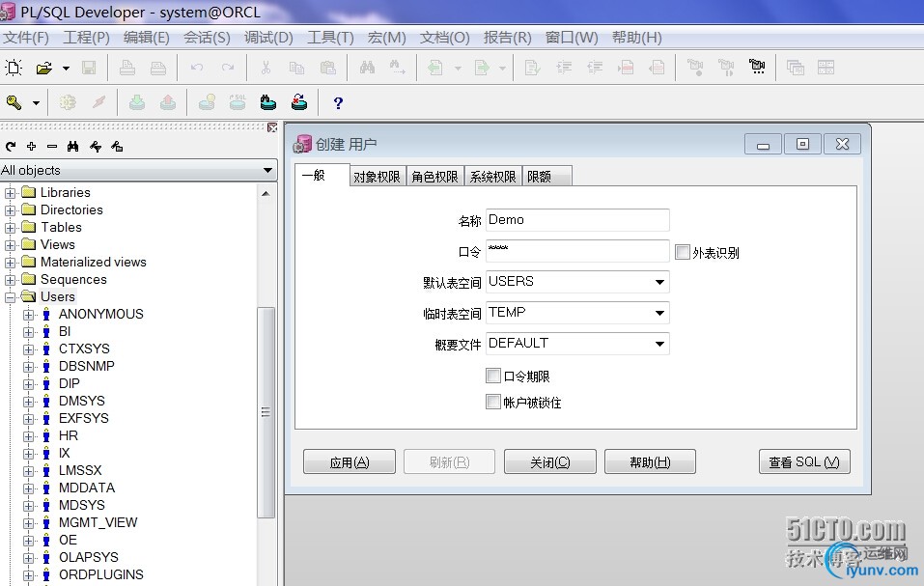Click the minus icon in object browser toolbar
The image size is (924, 586).
point(52,146)
